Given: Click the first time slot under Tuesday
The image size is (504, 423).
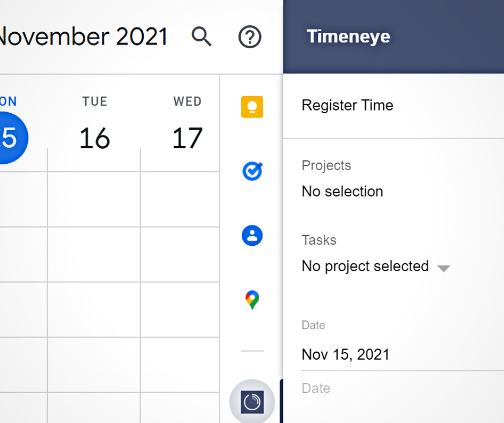Looking at the screenshot, I should point(94,199).
